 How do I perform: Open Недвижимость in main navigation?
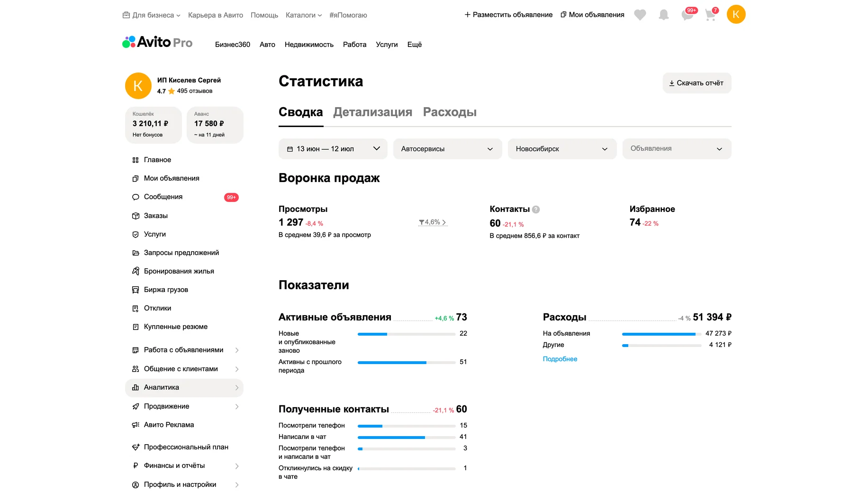(x=309, y=45)
